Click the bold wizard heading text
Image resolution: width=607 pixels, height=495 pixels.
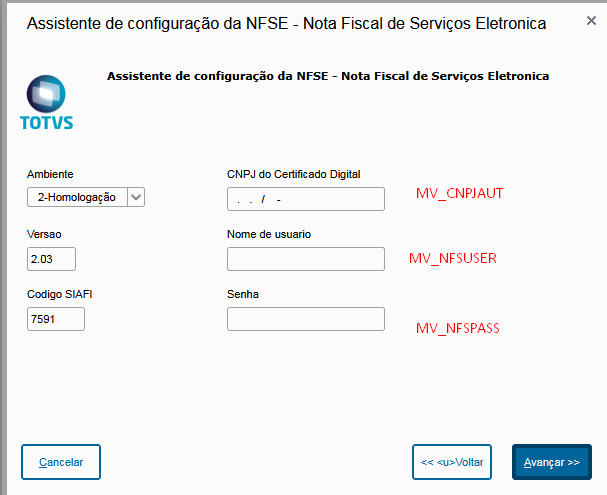click(328, 75)
